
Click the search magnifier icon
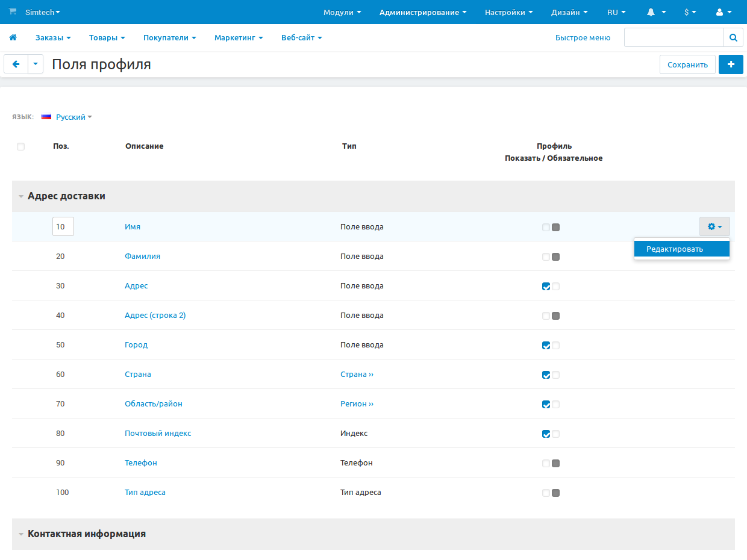pyautogui.click(x=733, y=37)
